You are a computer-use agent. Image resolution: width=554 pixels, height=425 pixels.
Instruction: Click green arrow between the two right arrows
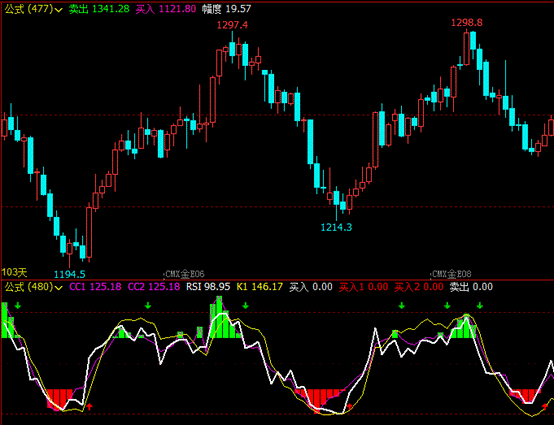(447, 306)
